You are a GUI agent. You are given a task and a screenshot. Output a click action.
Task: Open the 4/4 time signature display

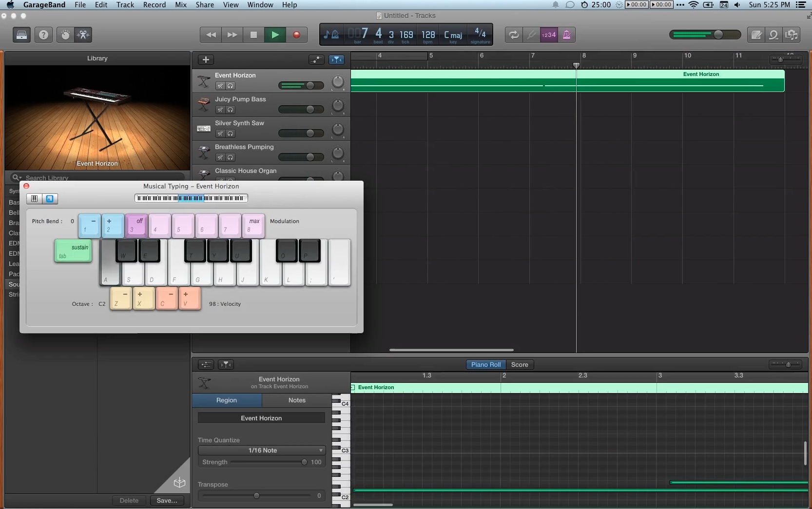pyautogui.click(x=480, y=36)
